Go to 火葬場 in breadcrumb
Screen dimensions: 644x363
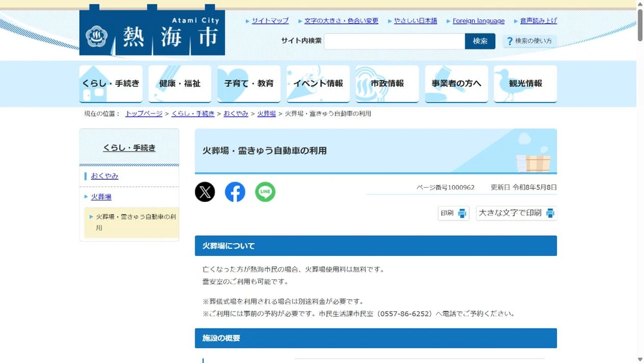coord(267,113)
